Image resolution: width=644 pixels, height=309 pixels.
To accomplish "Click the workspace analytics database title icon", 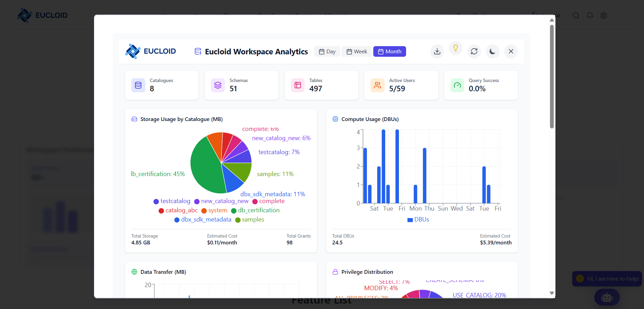I will click(x=198, y=51).
